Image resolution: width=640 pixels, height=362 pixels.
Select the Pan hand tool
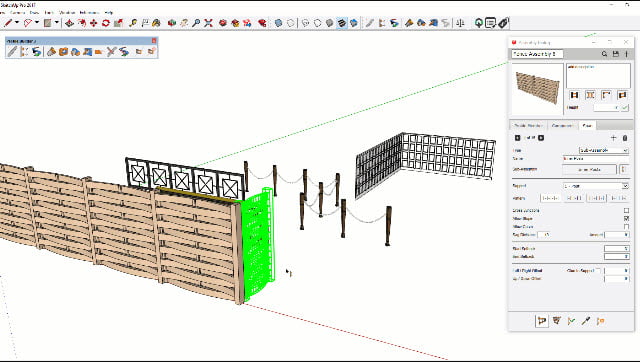point(184,23)
